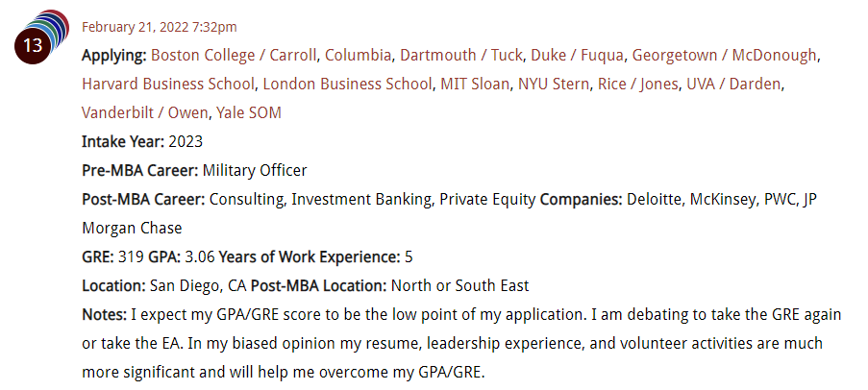The image size is (868, 390).
Task: Open the Boston College / Carroll link
Action: click(234, 56)
